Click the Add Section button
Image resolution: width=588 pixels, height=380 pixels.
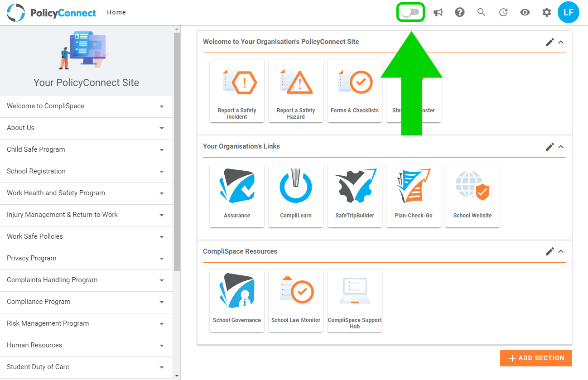tap(536, 358)
